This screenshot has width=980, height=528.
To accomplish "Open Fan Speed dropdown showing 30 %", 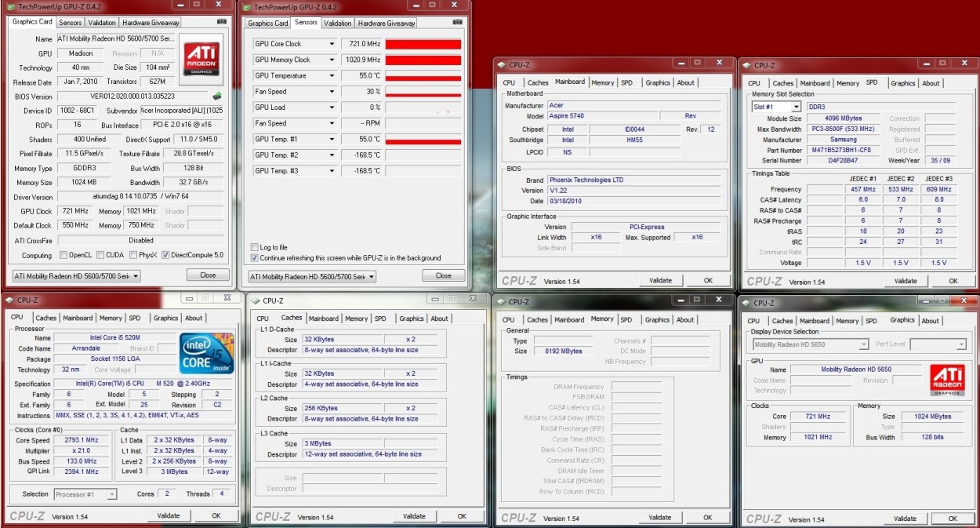I will (332, 91).
